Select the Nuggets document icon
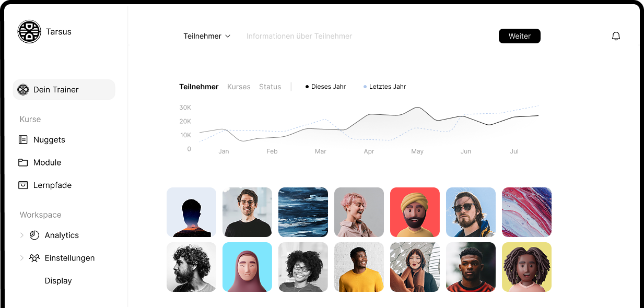Viewport: 644px width, 308px height. pos(23,140)
